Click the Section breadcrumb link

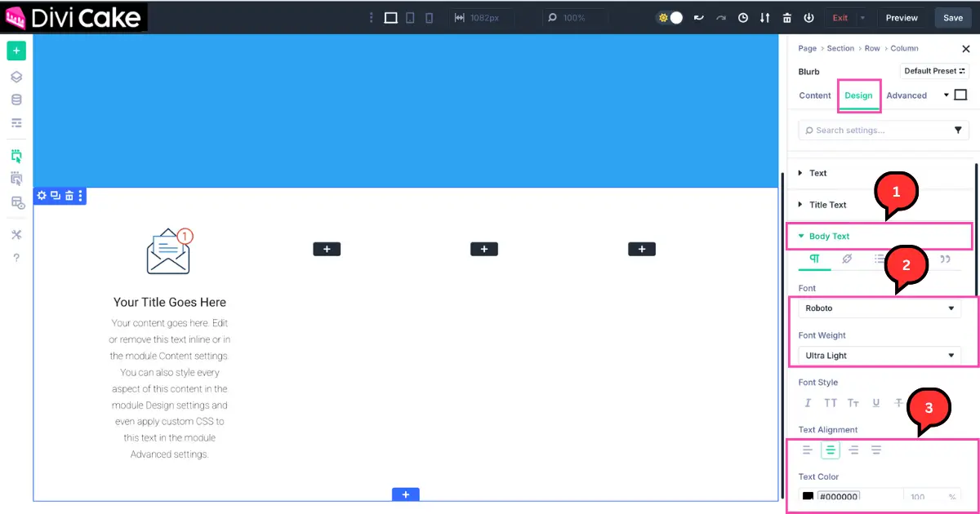840,48
